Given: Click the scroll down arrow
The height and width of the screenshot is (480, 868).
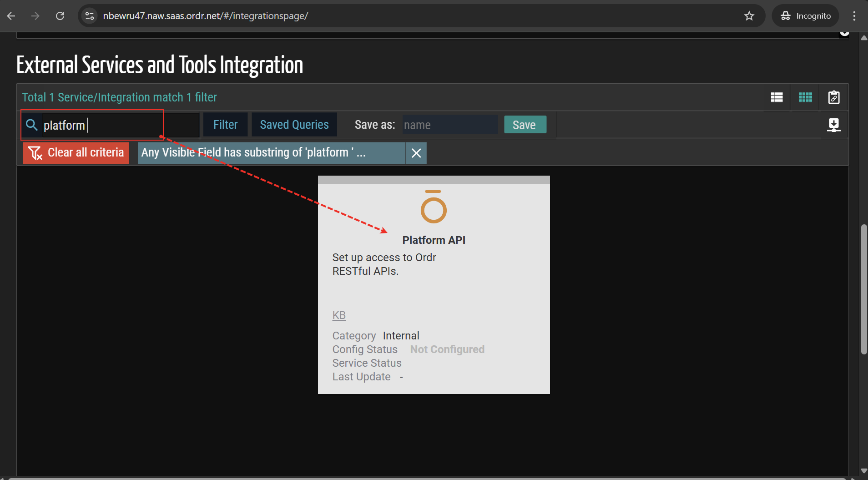Looking at the screenshot, I should [863, 471].
